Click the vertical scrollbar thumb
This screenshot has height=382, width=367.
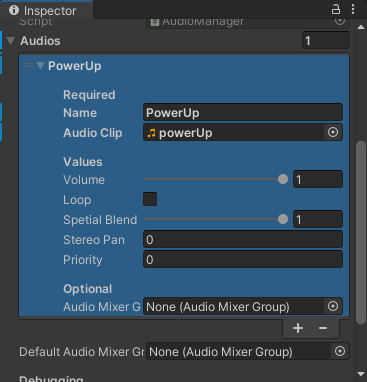click(x=361, y=232)
